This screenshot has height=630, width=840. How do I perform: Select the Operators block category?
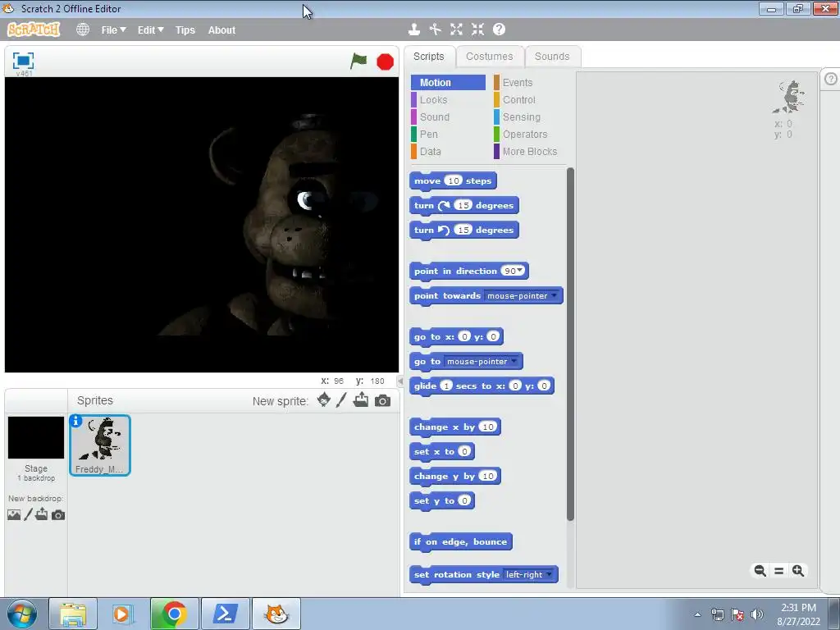pyautogui.click(x=525, y=134)
